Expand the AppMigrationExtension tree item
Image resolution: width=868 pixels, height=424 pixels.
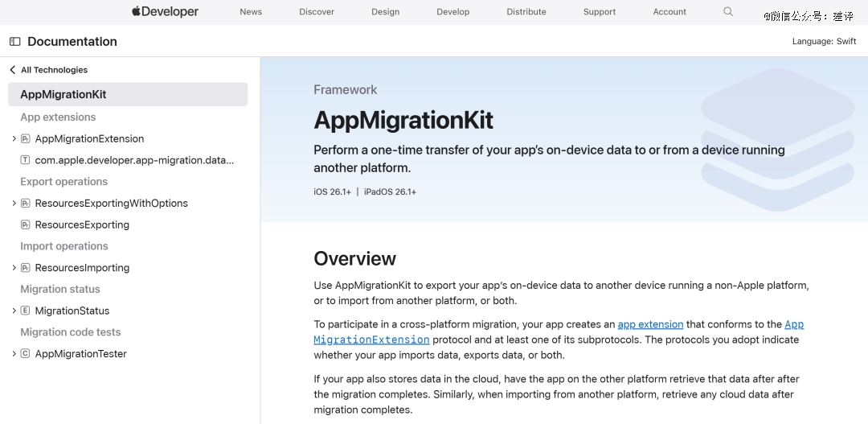[14, 139]
